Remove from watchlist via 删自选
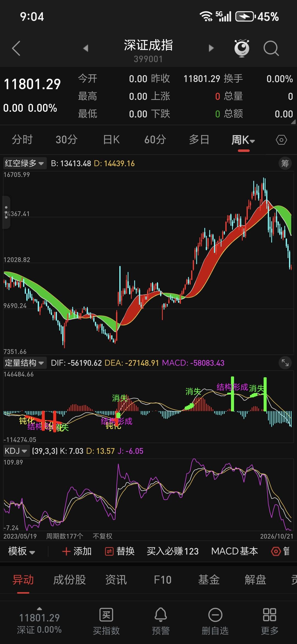This screenshot has height=644, width=297. (215, 621)
